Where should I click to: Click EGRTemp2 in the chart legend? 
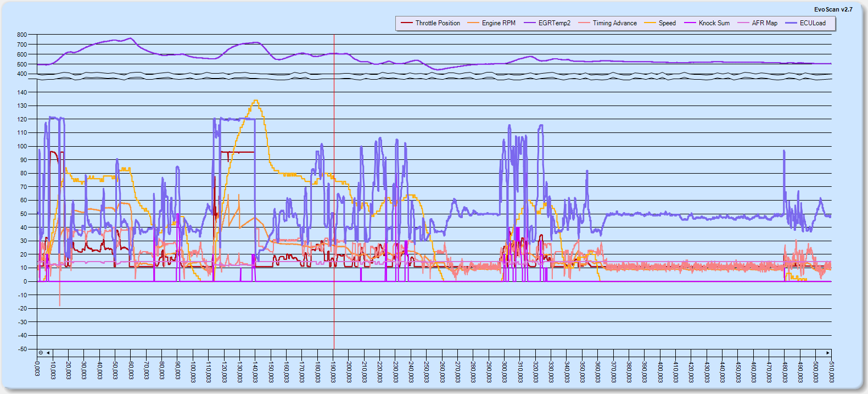point(554,23)
